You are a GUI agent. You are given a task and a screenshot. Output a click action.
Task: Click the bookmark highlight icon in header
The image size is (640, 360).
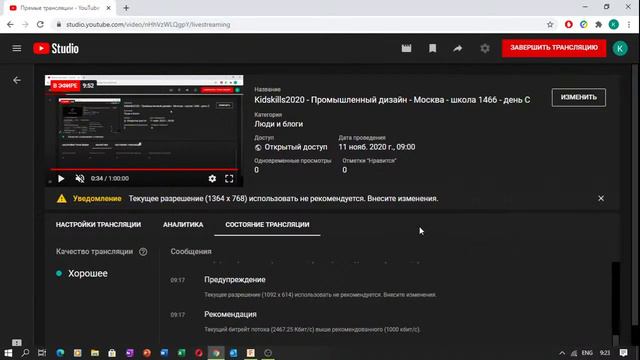[x=432, y=49]
